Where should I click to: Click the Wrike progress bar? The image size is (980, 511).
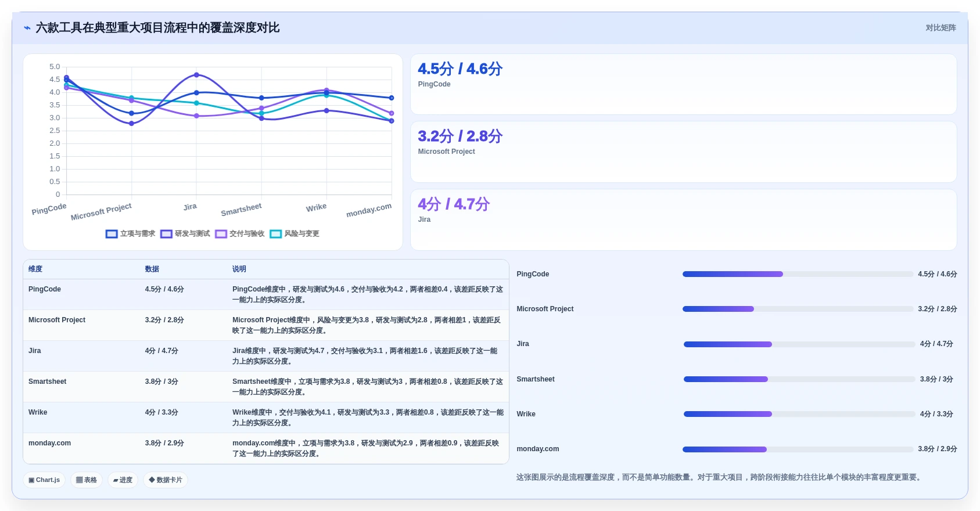pyautogui.click(x=799, y=414)
